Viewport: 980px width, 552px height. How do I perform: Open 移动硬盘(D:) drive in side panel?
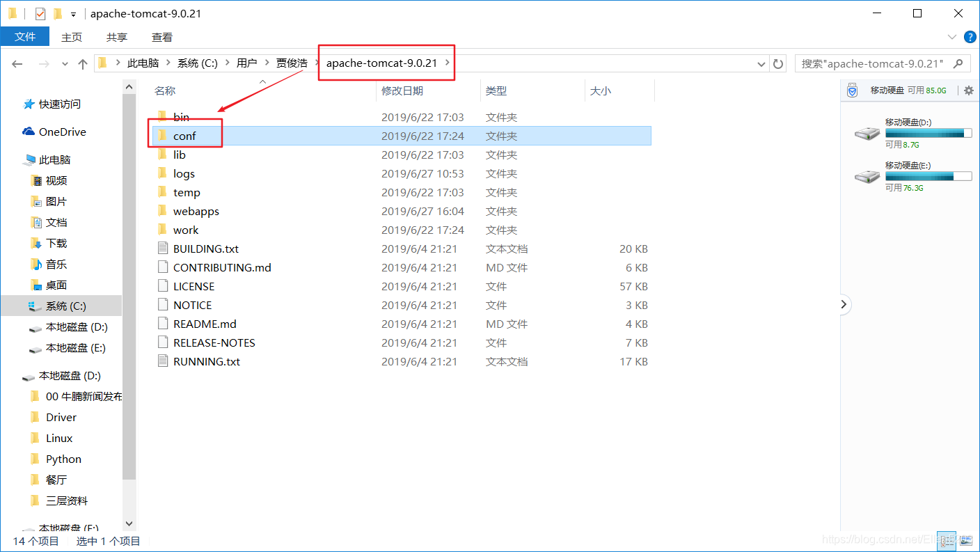click(x=913, y=132)
